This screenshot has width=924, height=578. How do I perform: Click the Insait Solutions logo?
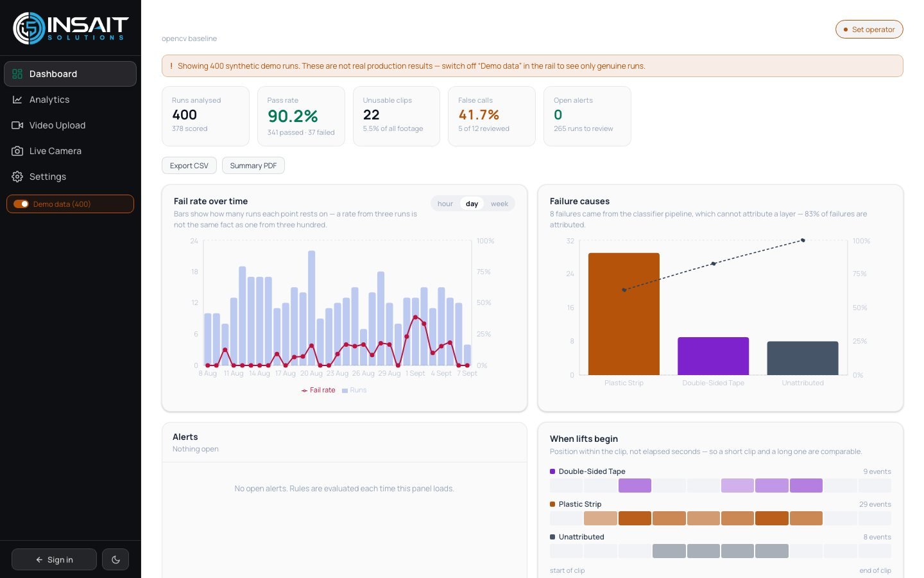71,28
